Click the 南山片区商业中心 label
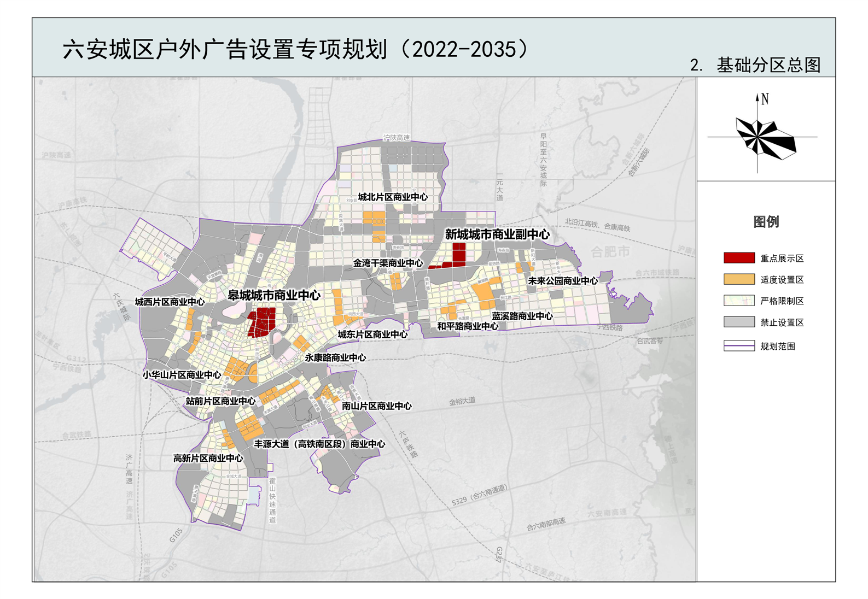Screen dimensions: 868x599 click(376, 406)
